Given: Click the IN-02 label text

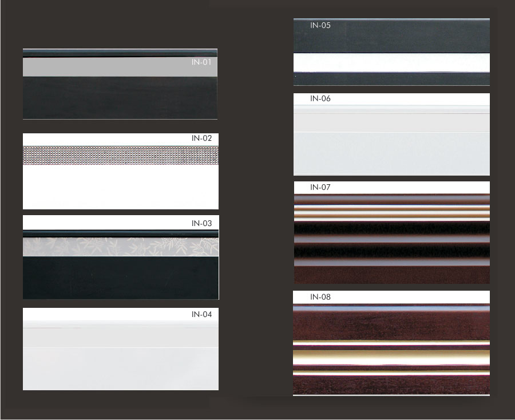Looking at the screenshot, I should (x=201, y=138).
